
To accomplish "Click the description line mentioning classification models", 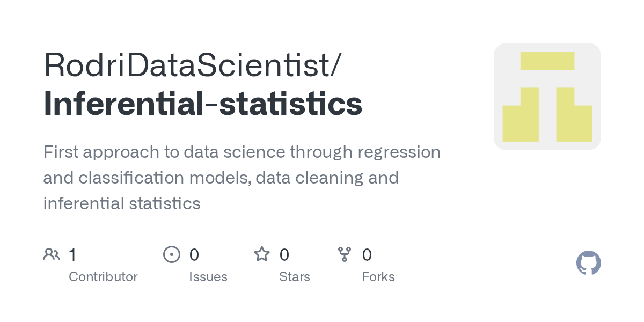I will [x=221, y=178].
